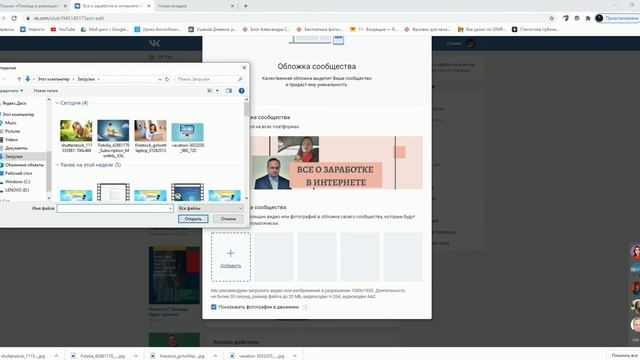Reload the page with the browser refresh icon

[14, 18]
